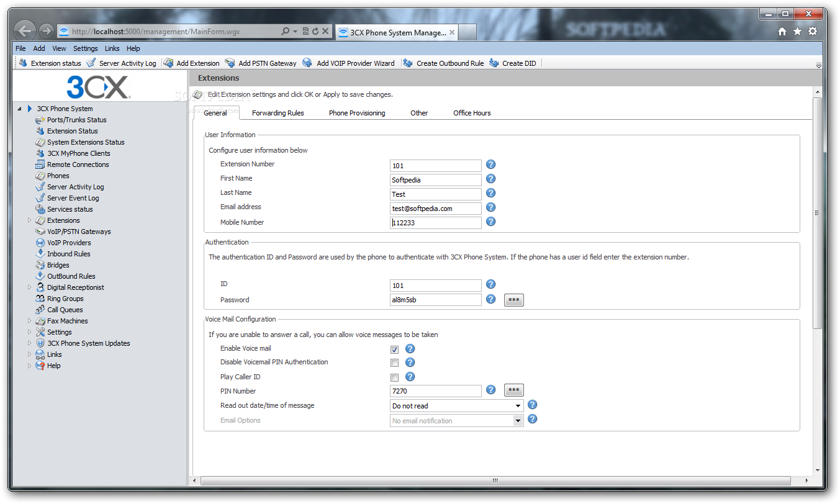
Task: Expand the Fax Machines tree node
Action: 29,321
